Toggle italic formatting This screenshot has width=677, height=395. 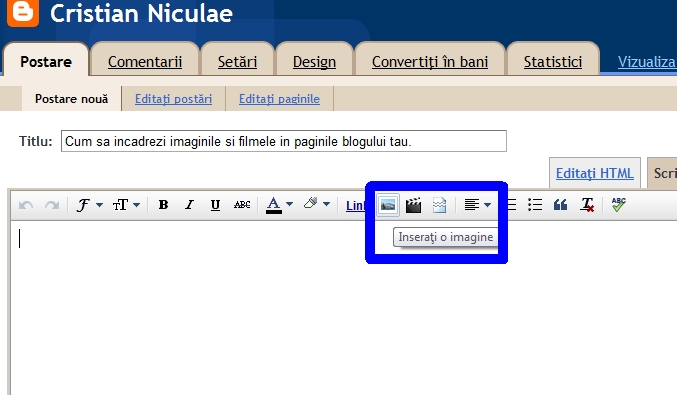pyautogui.click(x=189, y=205)
